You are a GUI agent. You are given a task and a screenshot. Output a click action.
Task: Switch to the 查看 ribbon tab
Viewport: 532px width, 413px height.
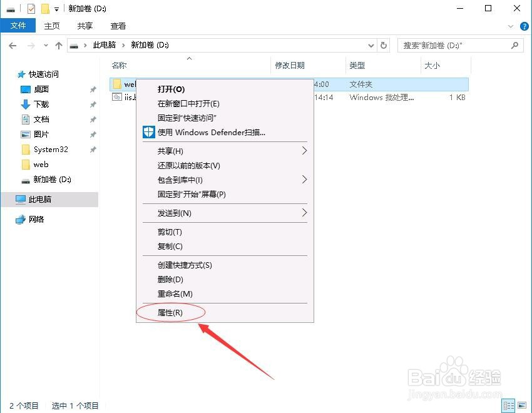(x=118, y=26)
